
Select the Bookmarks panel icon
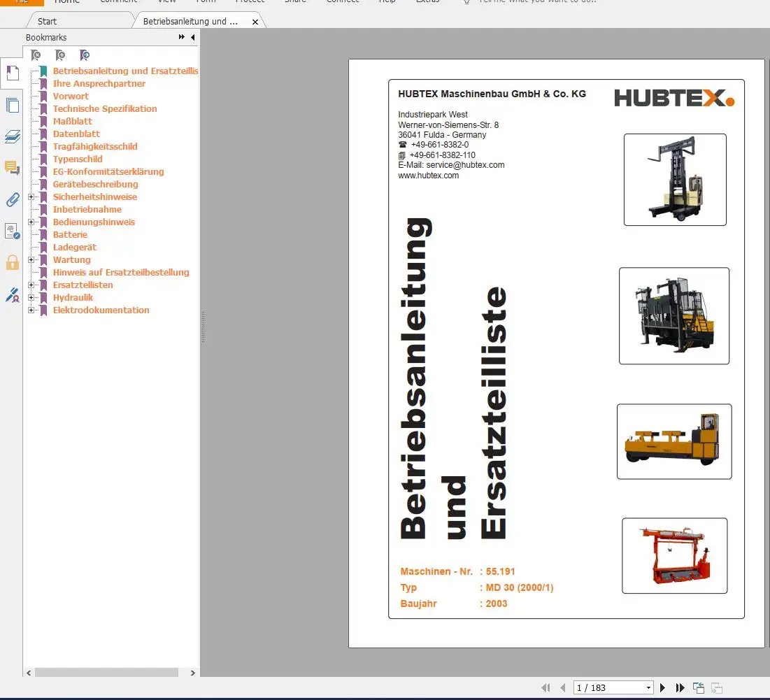(12, 73)
